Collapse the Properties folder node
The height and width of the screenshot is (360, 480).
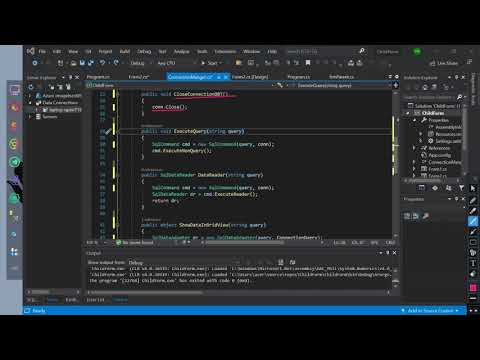414,120
